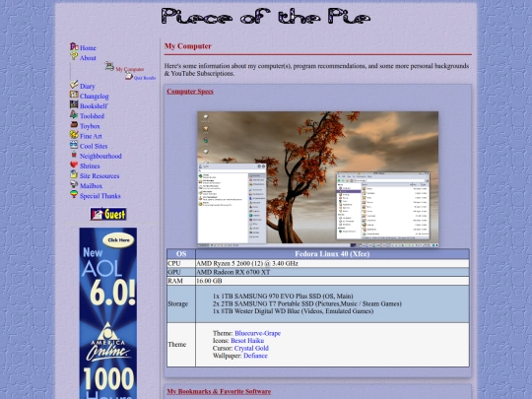
Task: Click the small icon beside Neighbourhood
Action: (74, 155)
